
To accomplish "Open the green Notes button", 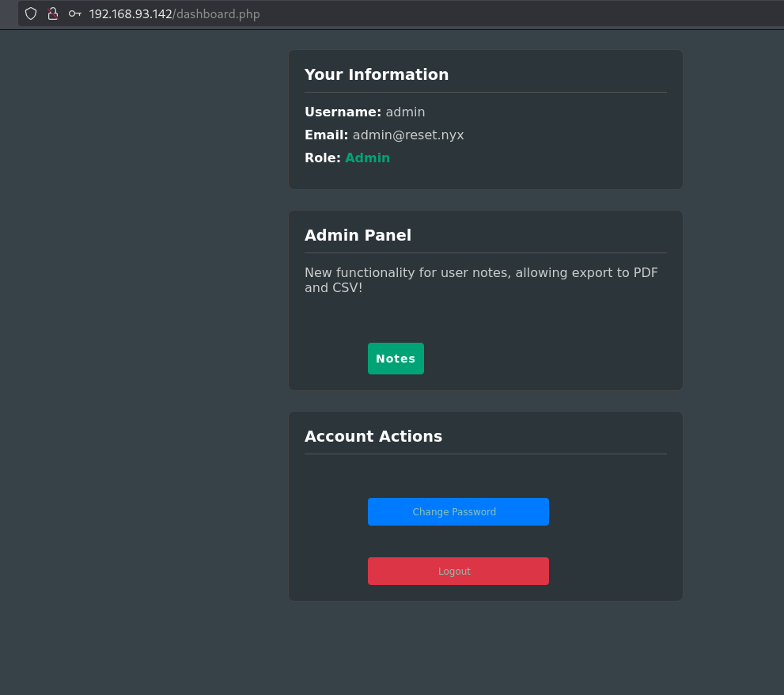I will [x=396, y=359].
